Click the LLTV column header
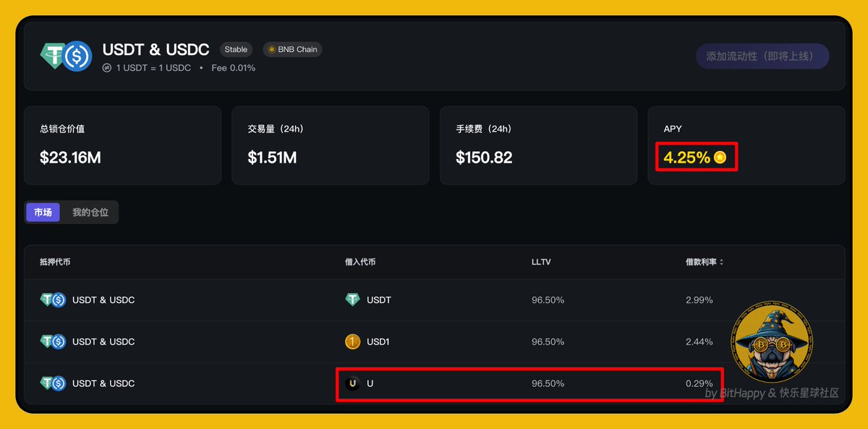 pyautogui.click(x=541, y=262)
